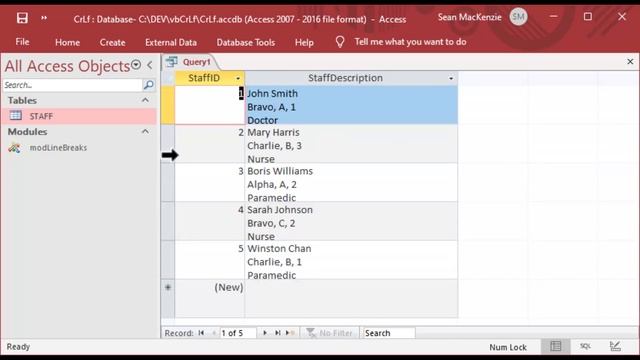This screenshot has width=640, height=360.
Task: Click the navigation search magnifier icon
Action: coord(149,85)
